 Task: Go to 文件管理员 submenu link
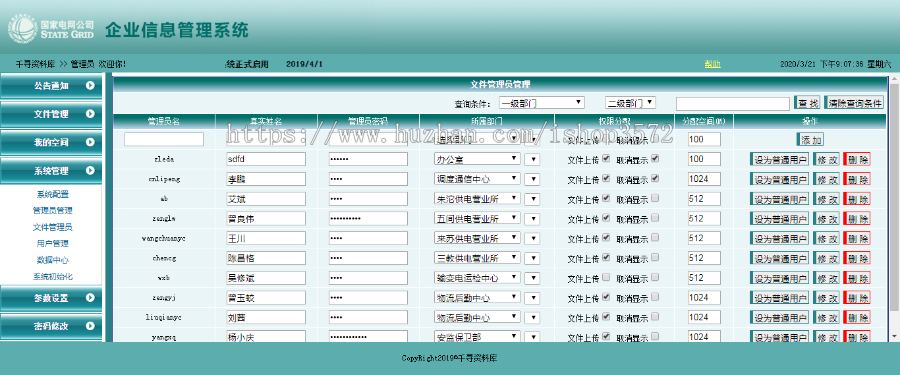(53, 227)
